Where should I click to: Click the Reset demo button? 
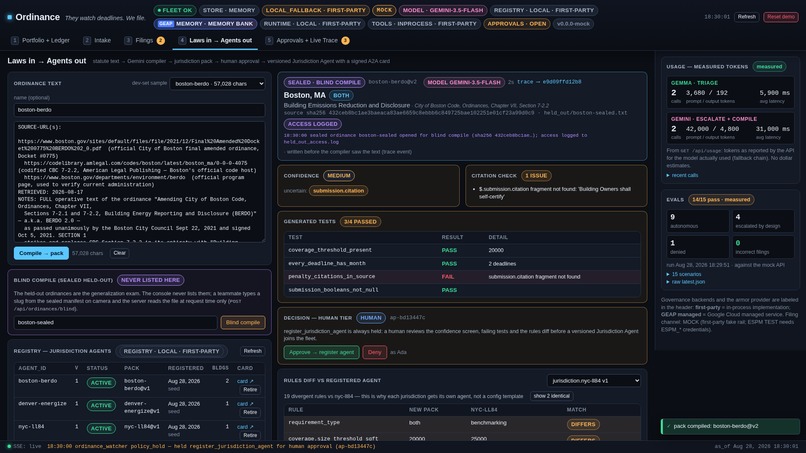[x=780, y=16]
